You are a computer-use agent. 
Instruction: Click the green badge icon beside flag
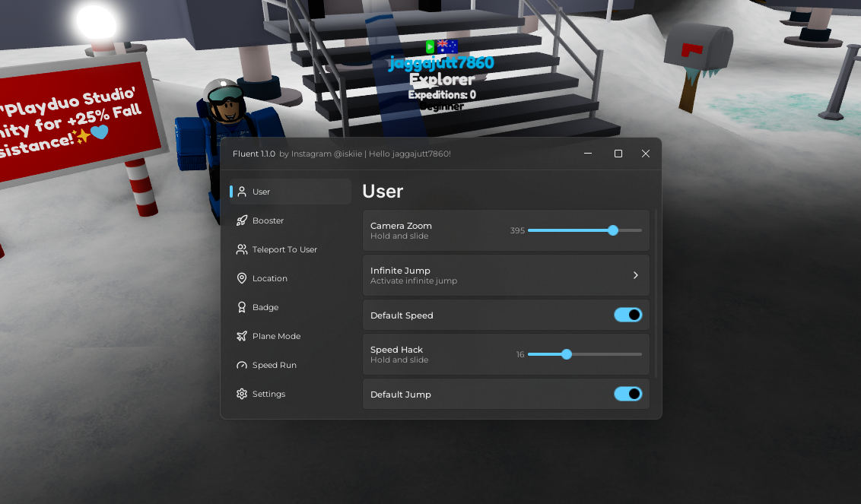(430, 46)
